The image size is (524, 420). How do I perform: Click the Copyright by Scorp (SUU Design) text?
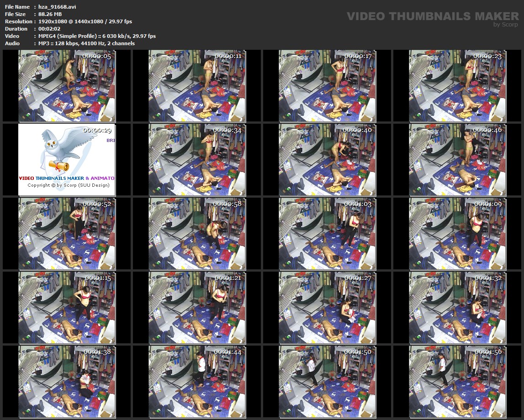69,185
